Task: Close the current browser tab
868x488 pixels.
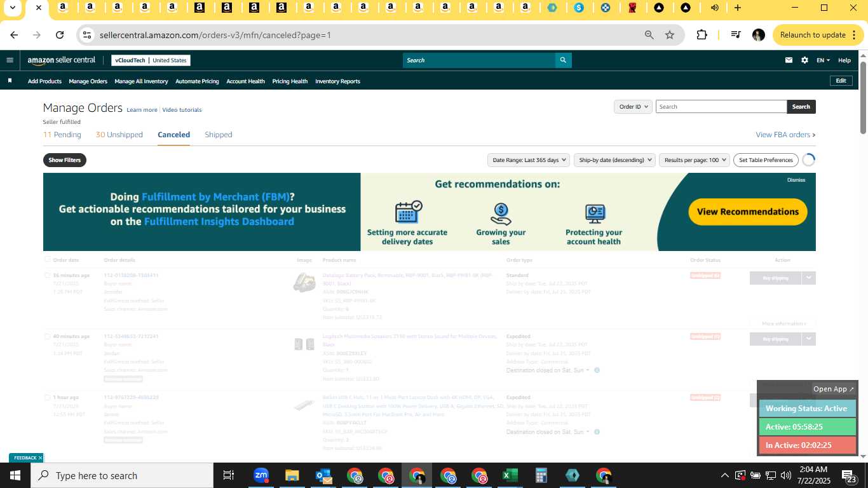Action: pyautogui.click(x=39, y=8)
